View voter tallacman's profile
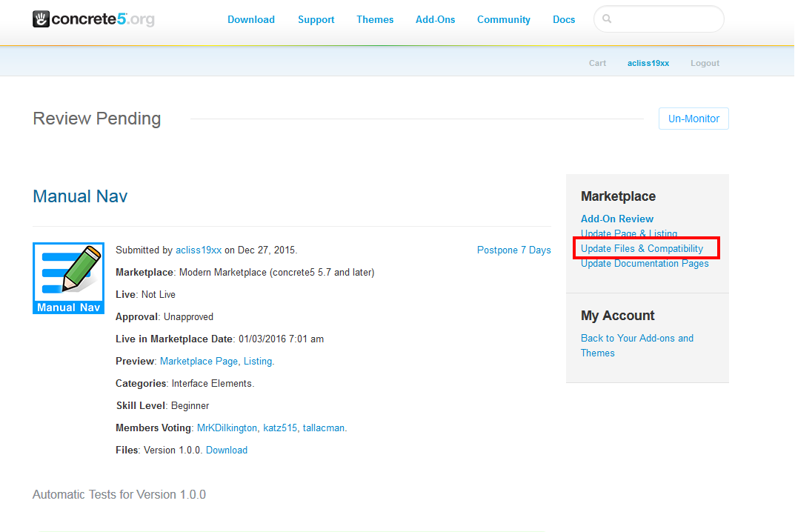Screen dimensions: 795x532 pyautogui.click(x=324, y=428)
